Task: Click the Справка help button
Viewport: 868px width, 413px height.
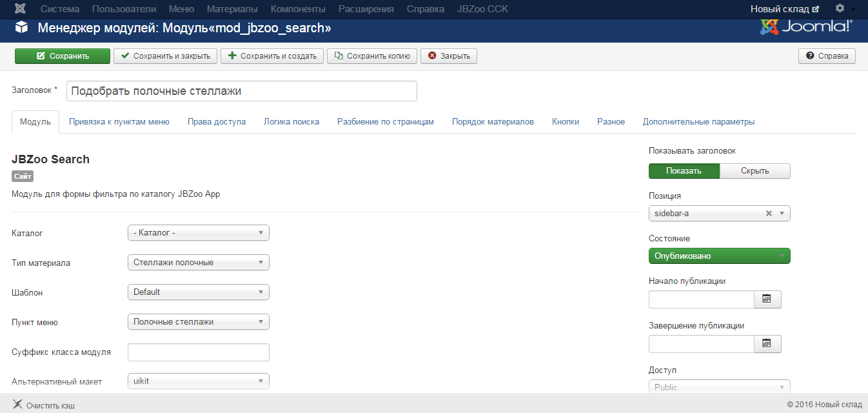Action: click(x=827, y=56)
